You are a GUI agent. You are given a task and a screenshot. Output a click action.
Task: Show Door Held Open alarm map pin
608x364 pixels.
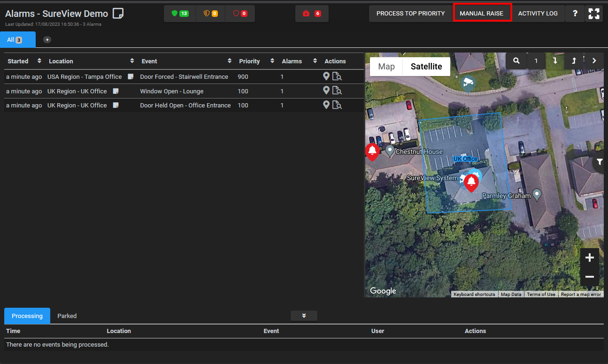tap(326, 105)
